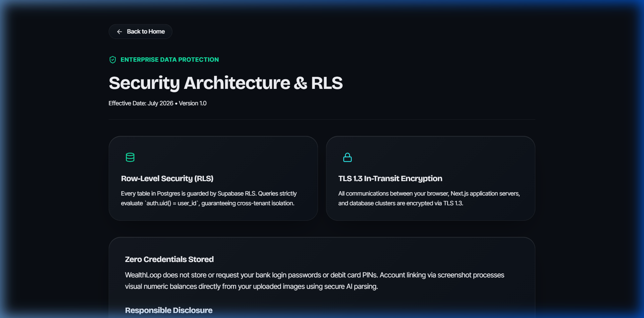Click the Zero Credentials Stored heading

click(x=169, y=259)
